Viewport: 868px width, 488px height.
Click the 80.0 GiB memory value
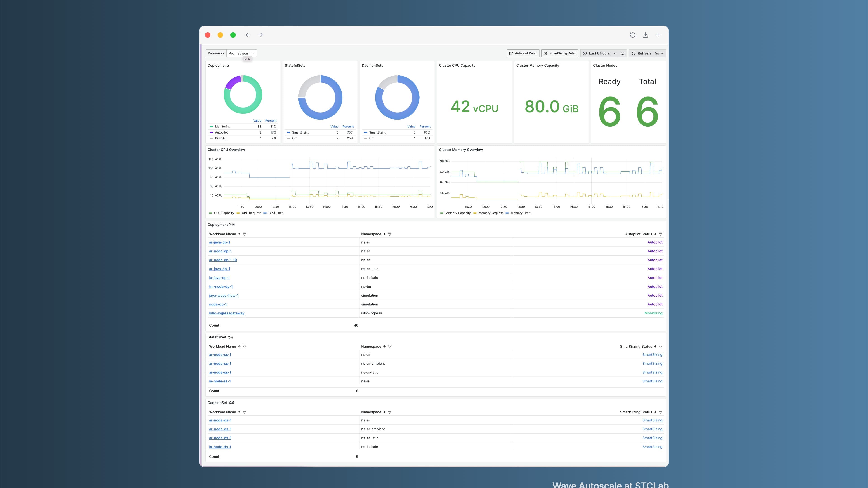[x=551, y=107]
